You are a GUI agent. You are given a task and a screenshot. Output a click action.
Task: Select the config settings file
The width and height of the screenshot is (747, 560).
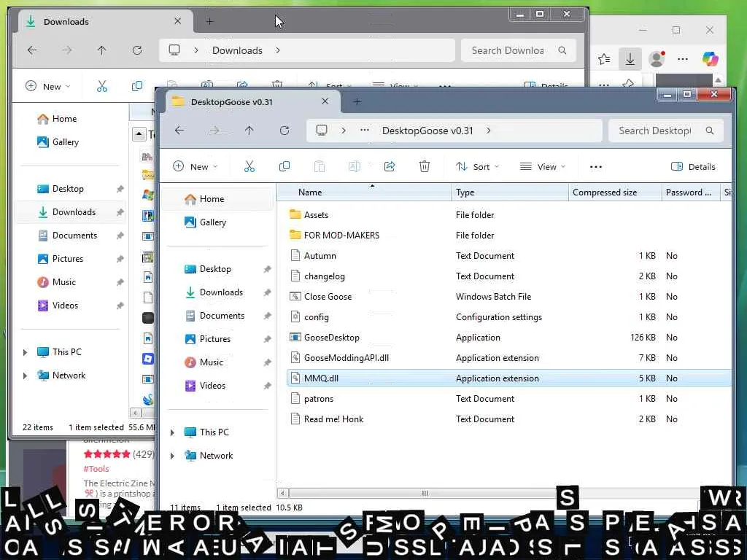point(317,316)
